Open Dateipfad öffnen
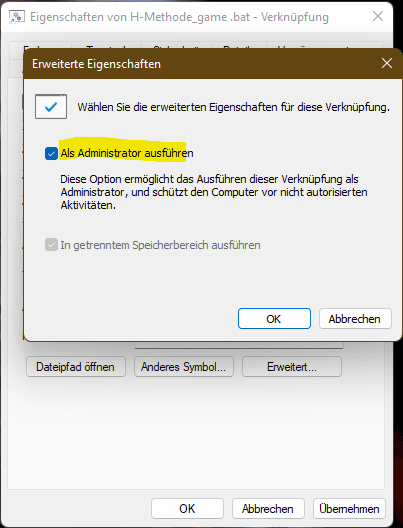This screenshot has height=528, width=403. coord(76,367)
